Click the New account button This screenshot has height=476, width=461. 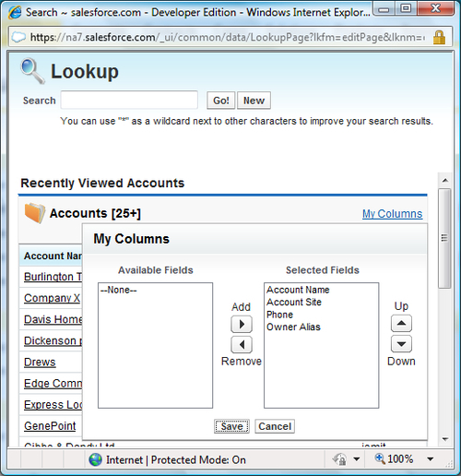pyautogui.click(x=254, y=101)
